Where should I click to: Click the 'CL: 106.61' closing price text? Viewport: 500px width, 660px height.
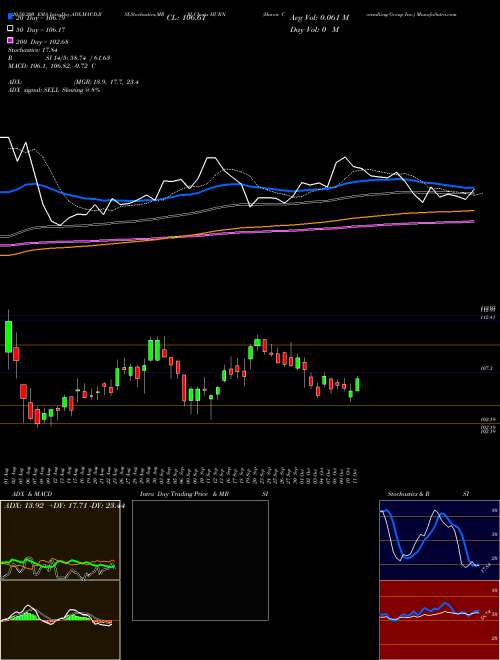pos(186,18)
